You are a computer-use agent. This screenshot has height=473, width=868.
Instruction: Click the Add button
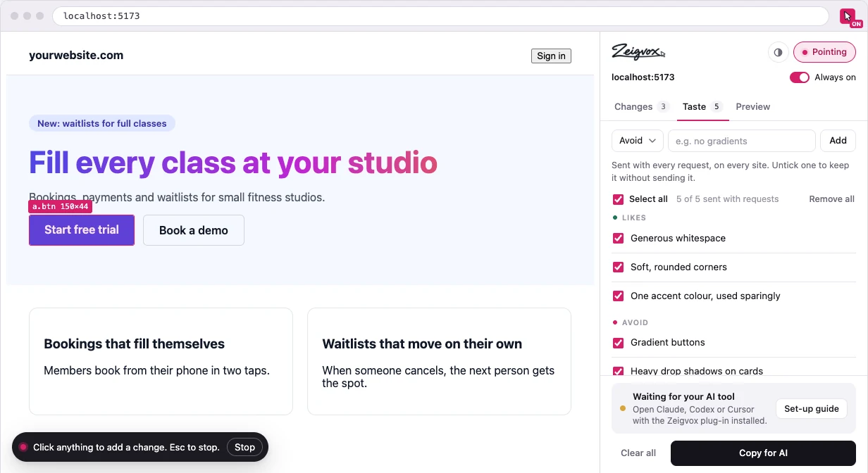[838, 141]
